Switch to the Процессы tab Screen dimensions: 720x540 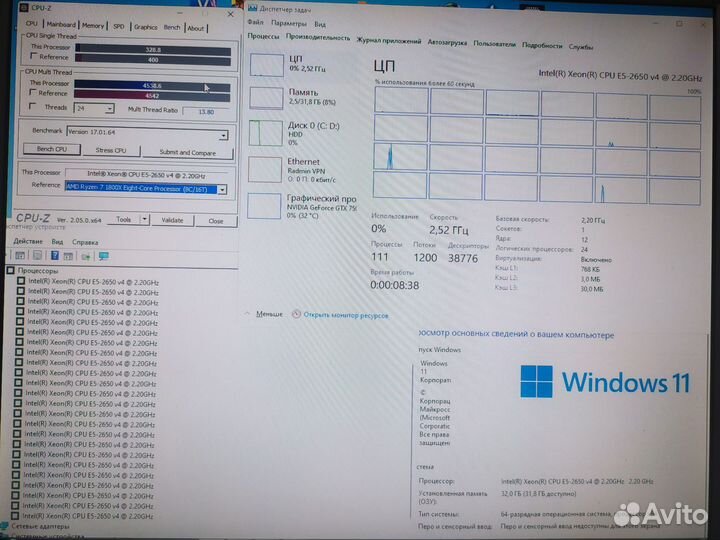(x=263, y=36)
